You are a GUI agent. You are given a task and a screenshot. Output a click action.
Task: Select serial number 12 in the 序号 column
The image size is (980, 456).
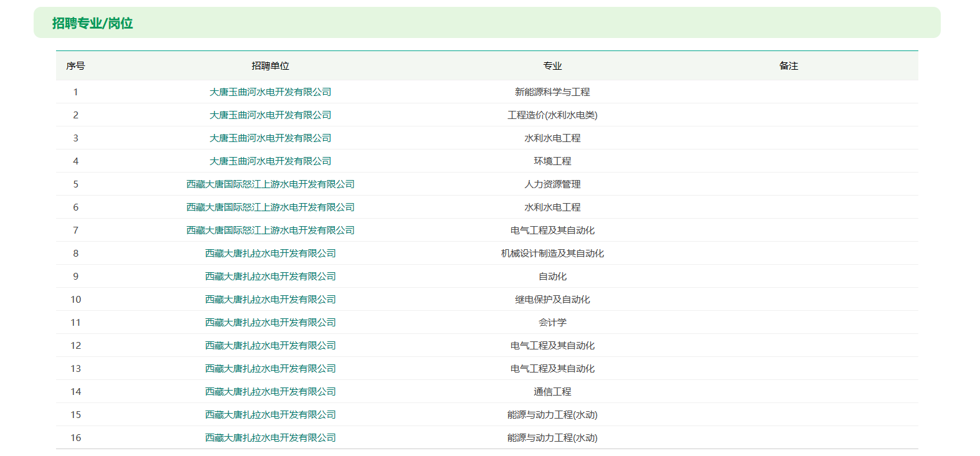click(75, 346)
